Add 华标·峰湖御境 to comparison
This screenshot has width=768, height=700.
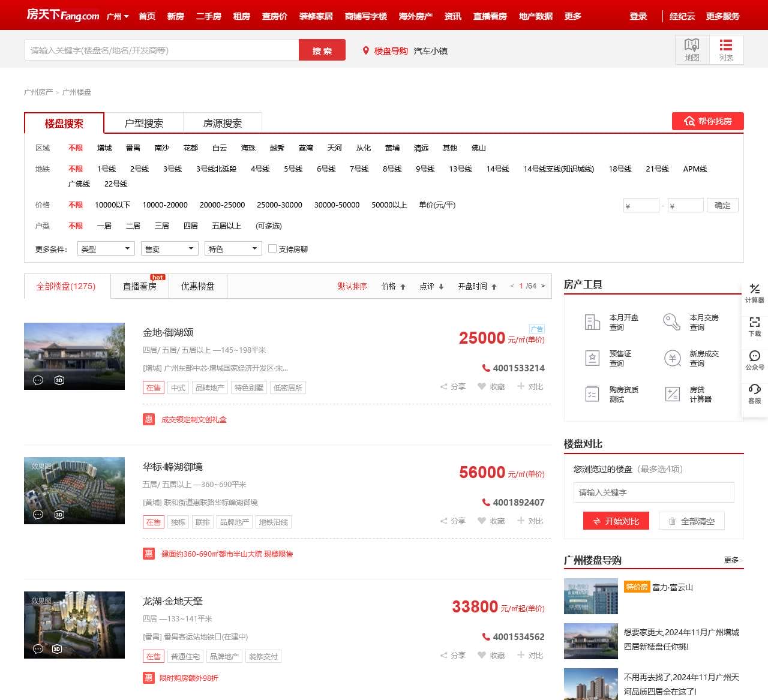click(530, 521)
